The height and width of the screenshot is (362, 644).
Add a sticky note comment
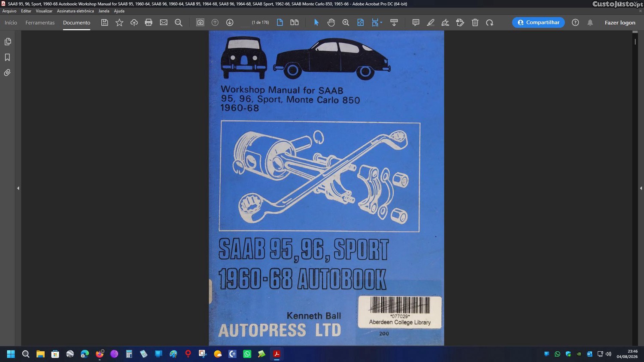coord(416,22)
